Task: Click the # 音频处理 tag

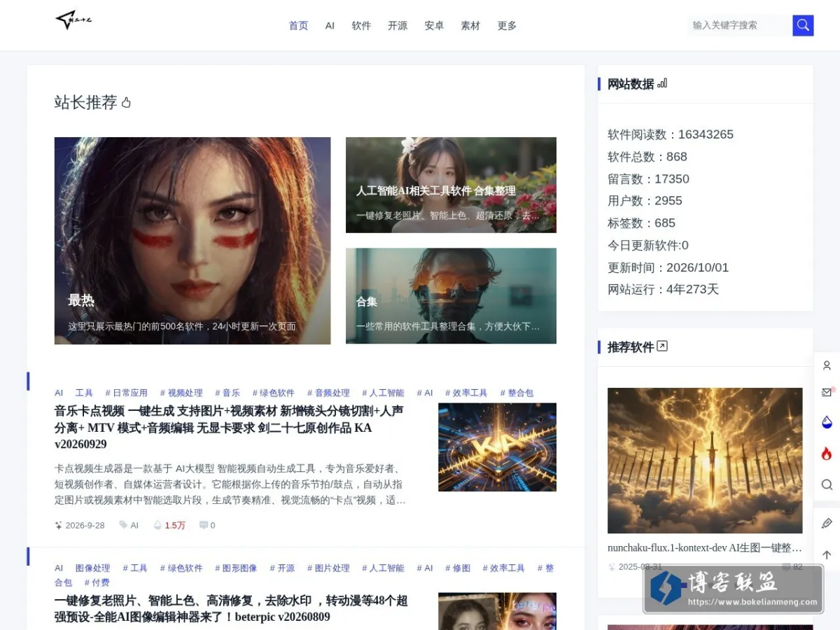Action: [x=328, y=393]
